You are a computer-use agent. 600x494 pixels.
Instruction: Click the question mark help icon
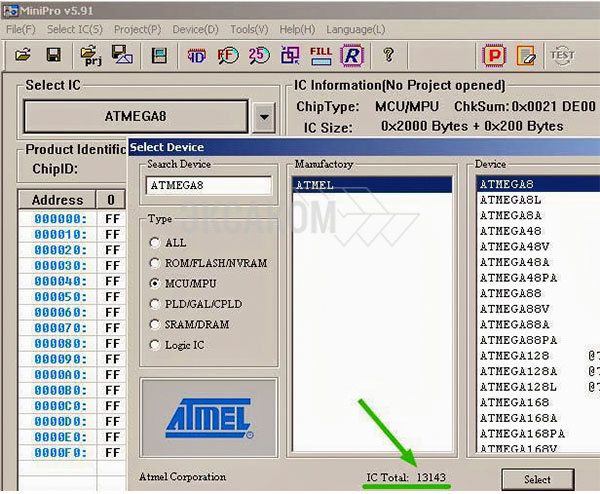pyautogui.click(x=388, y=55)
